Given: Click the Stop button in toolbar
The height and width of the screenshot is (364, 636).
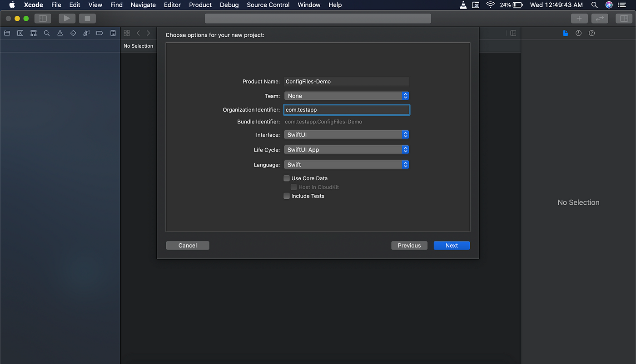Looking at the screenshot, I should click(87, 19).
